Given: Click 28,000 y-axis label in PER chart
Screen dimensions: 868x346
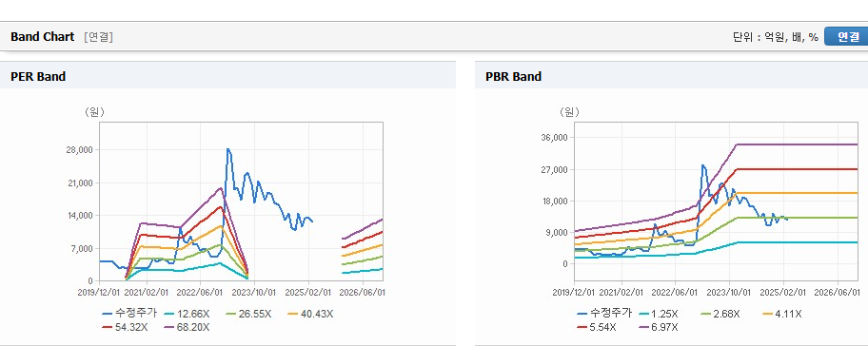Looking at the screenshot, I should pos(79,150).
